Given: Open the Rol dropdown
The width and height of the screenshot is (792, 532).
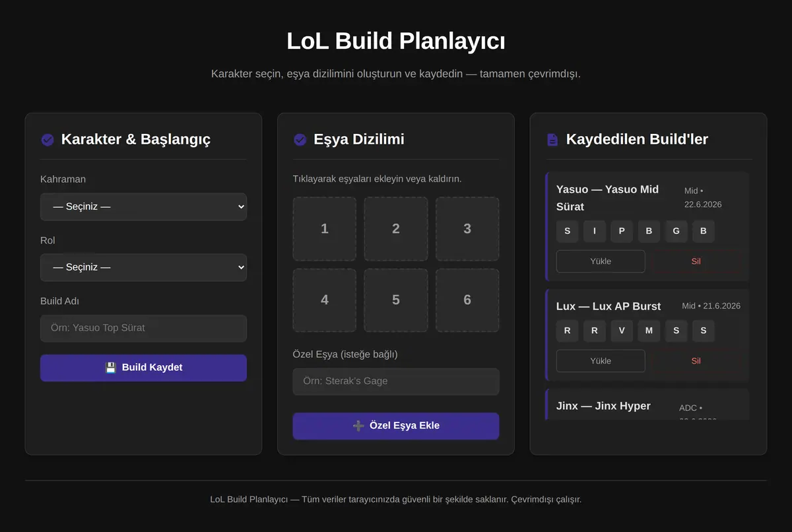Looking at the screenshot, I should point(143,267).
